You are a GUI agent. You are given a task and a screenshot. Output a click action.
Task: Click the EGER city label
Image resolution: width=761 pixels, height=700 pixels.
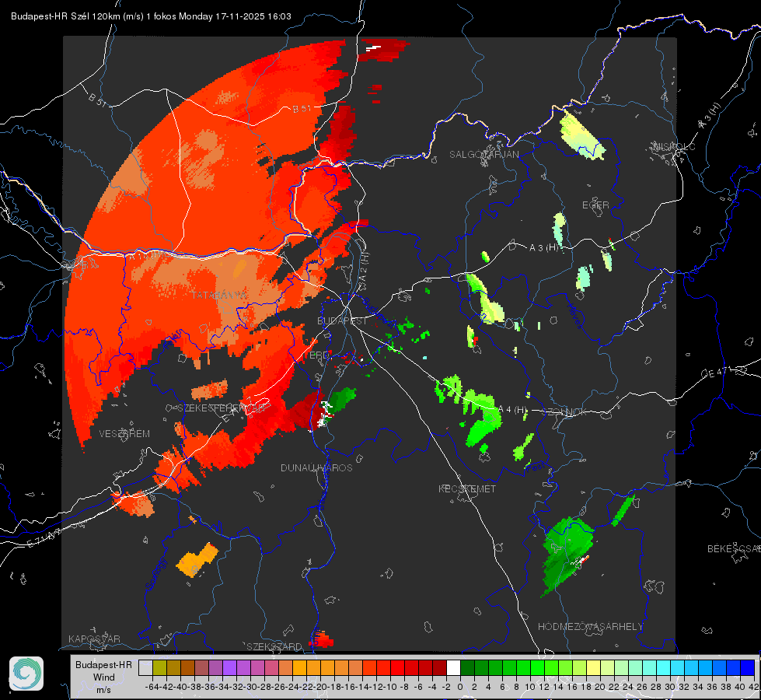pos(595,205)
